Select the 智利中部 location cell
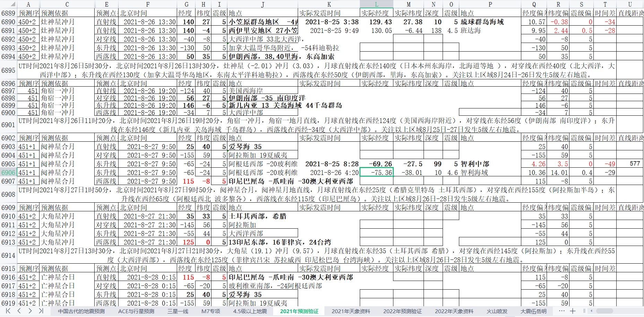 490,164
